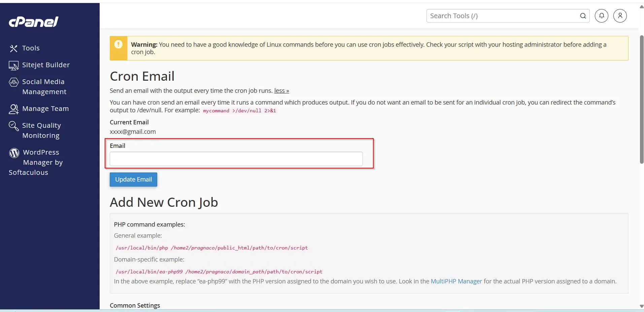Select Site Quality Monitoring in sidebar
This screenshot has width=644, height=312.
[x=41, y=130]
